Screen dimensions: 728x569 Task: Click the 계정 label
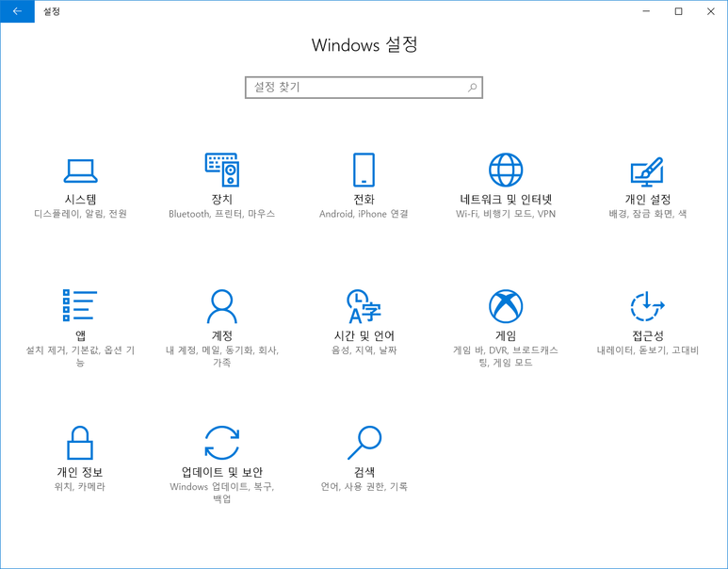tap(222, 335)
